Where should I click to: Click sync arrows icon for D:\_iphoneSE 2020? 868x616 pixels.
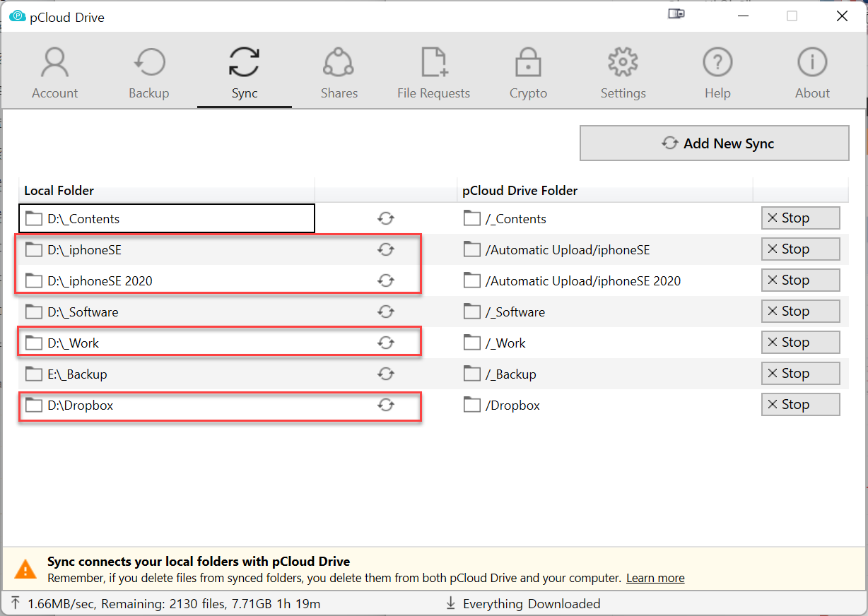pos(386,280)
